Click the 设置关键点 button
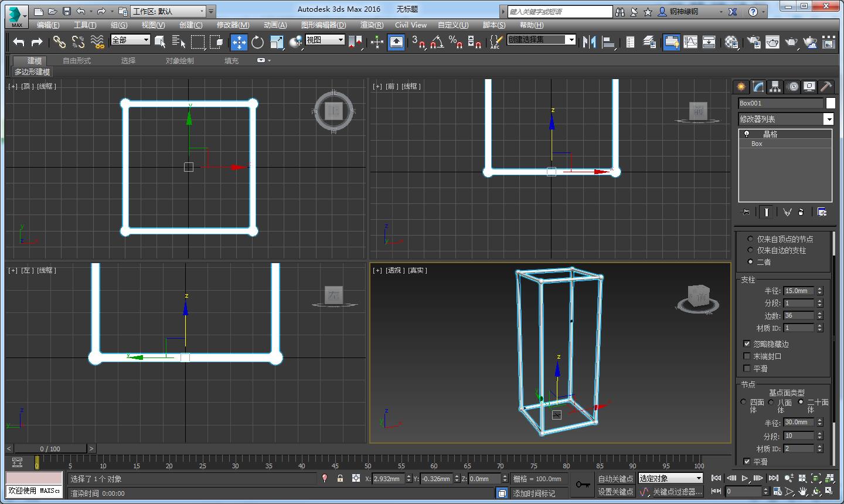Viewport: 844px width, 504px height. tap(615, 492)
